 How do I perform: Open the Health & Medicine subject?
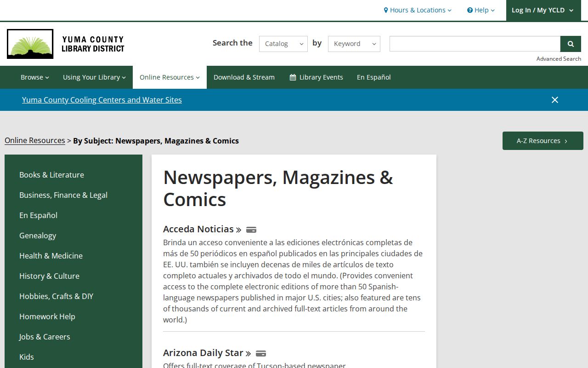point(51,256)
